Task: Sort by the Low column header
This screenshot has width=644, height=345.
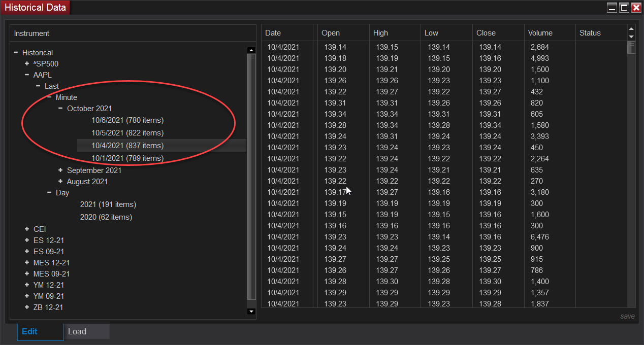Action: tap(447, 32)
